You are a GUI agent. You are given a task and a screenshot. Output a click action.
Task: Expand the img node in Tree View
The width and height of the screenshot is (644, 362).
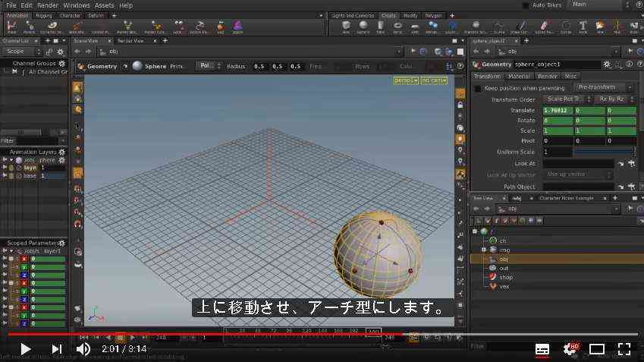click(x=484, y=250)
